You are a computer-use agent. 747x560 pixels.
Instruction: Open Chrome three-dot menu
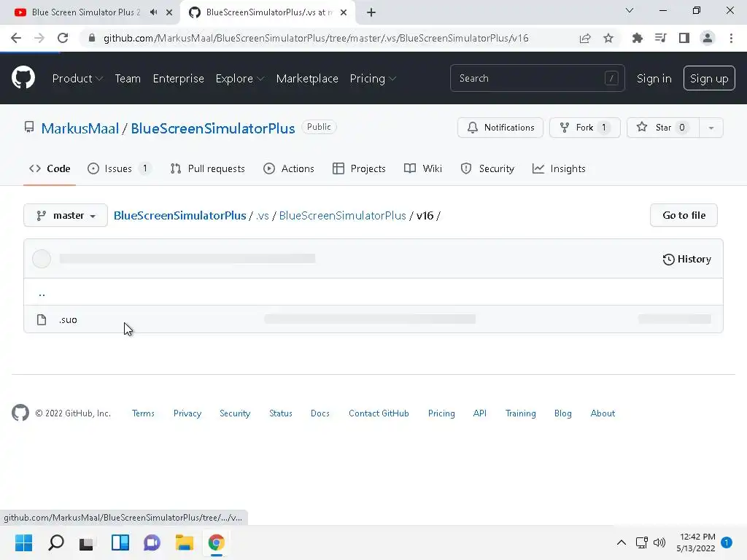tap(731, 38)
